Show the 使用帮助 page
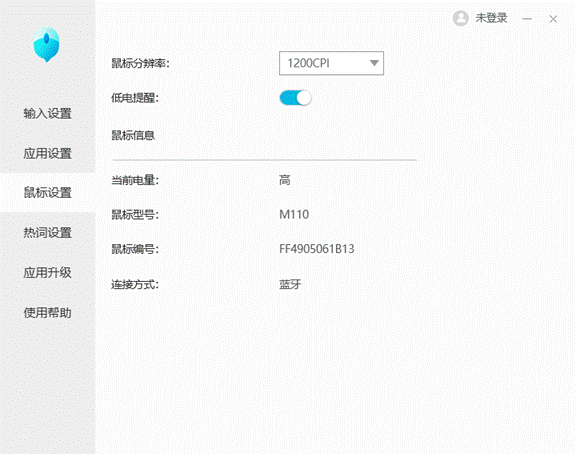This screenshot has height=454, width=576. click(x=47, y=313)
